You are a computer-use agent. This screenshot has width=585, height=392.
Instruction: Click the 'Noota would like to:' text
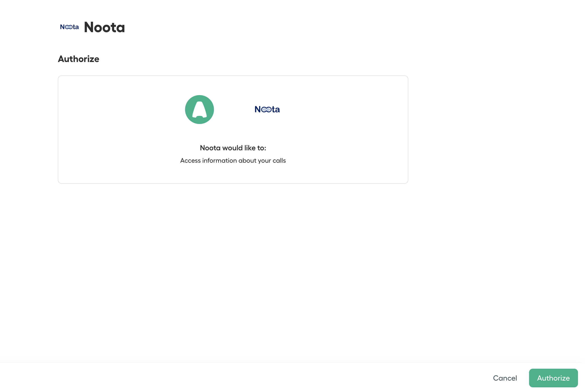point(233,148)
